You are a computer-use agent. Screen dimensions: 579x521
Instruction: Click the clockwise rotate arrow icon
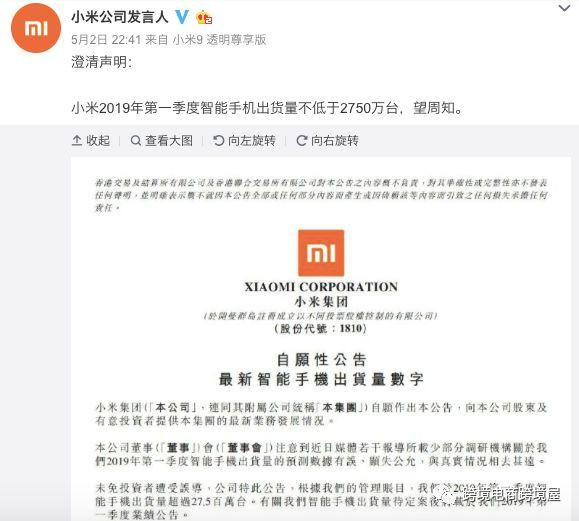pyautogui.click(x=302, y=141)
